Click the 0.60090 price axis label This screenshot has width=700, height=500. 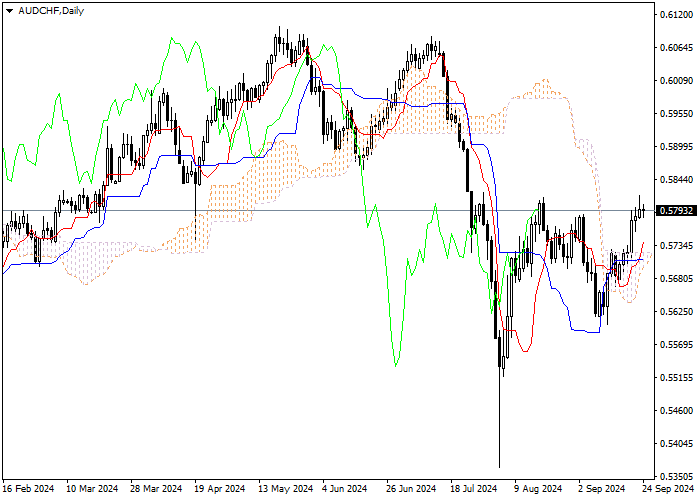tap(676, 81)
